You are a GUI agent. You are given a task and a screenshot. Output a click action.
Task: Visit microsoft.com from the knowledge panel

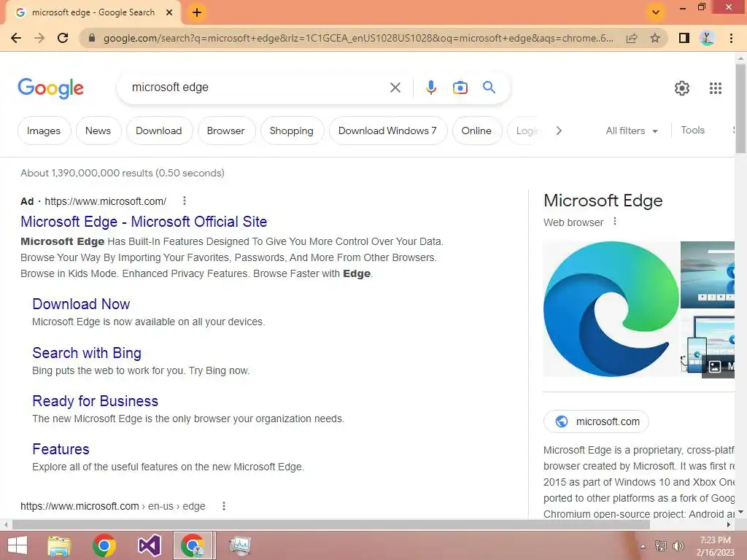[x=596, y=421]
